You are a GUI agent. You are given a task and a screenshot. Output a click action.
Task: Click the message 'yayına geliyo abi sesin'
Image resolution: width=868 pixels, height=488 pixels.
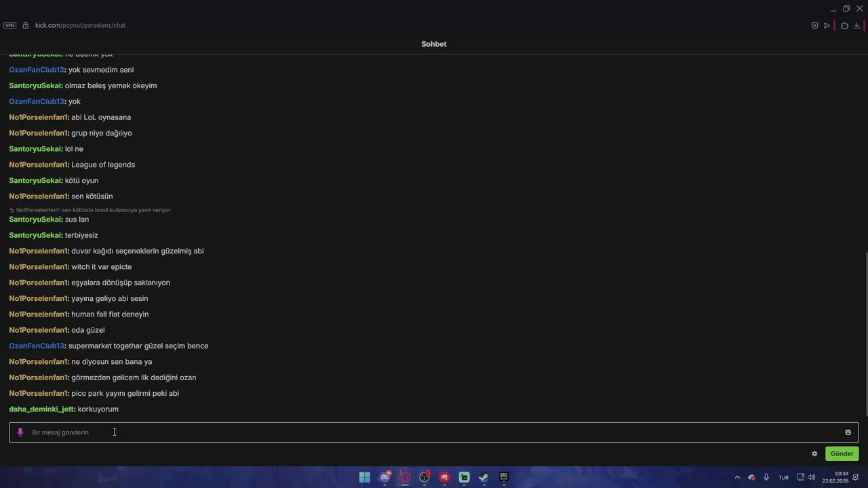point(110,298)
